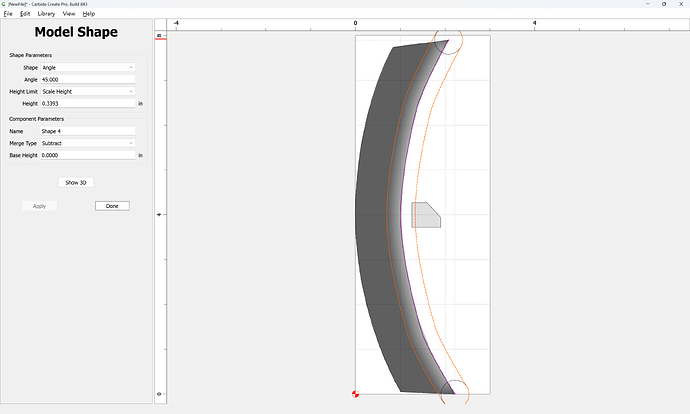
Task: Click the red origin marker icon
Action: (356, 394)
